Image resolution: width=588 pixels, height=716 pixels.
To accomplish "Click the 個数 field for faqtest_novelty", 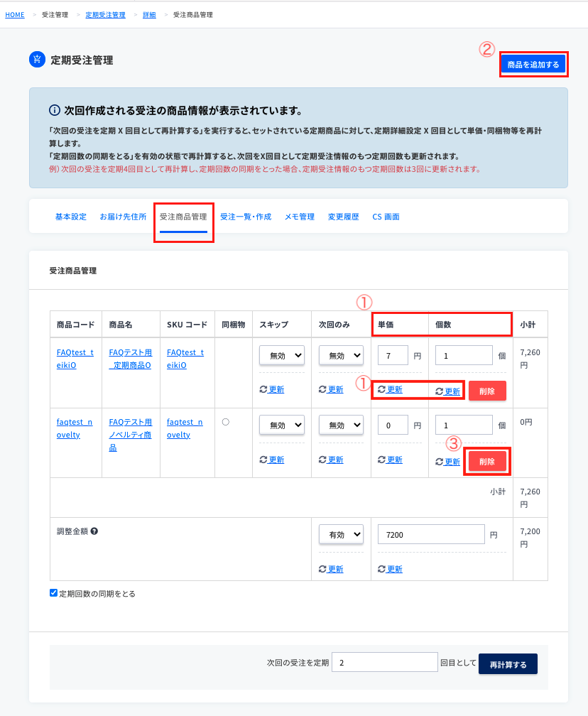I will coord(464,425).
